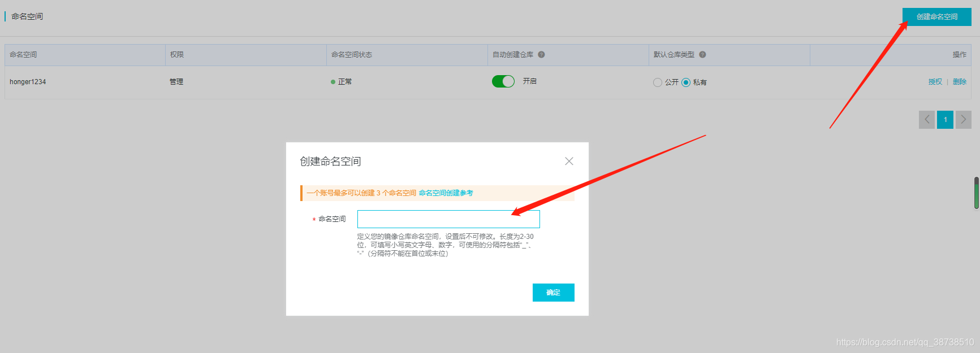The image size is (980, 353).
Task: Click the 删除 link for honger1234
Action: [960, 82]
